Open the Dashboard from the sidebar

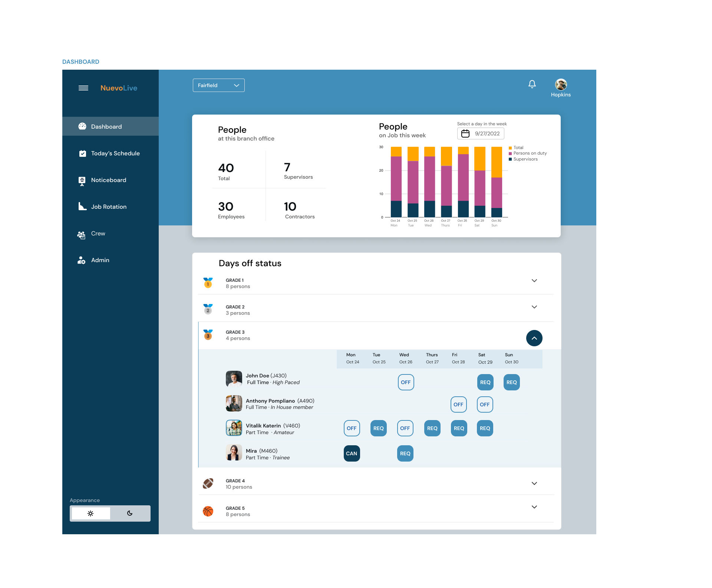pyautogui.click(x=106, y=126)
